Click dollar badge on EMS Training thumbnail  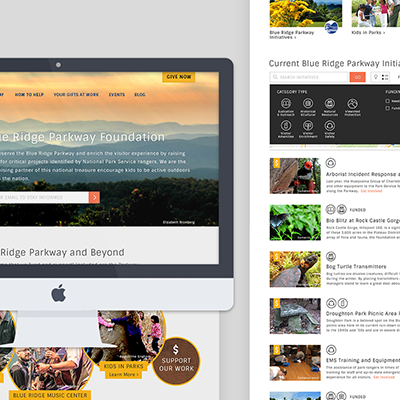coord(276,350)
